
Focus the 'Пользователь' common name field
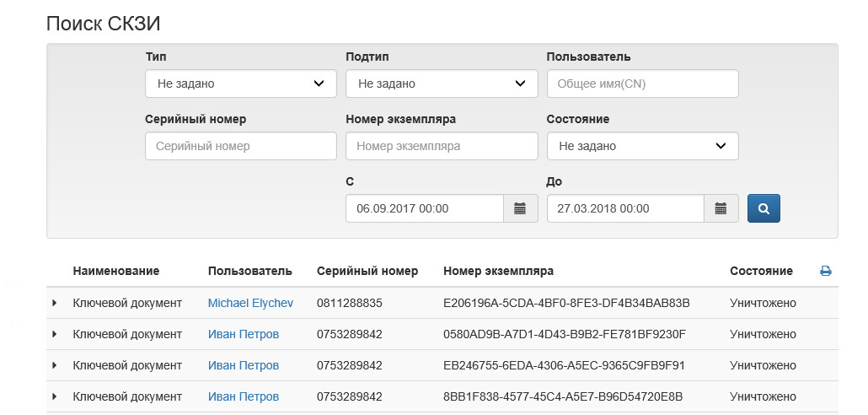(x=642, y=84)
